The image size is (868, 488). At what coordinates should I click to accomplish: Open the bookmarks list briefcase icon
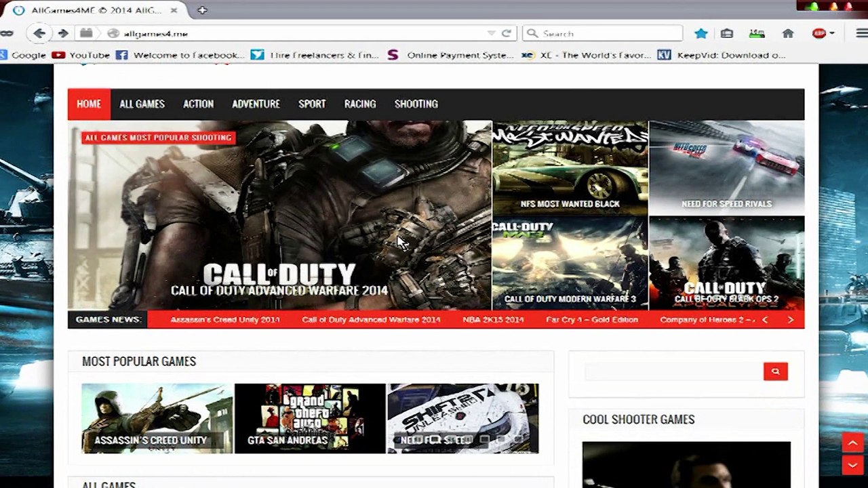[x=726, y=33]
